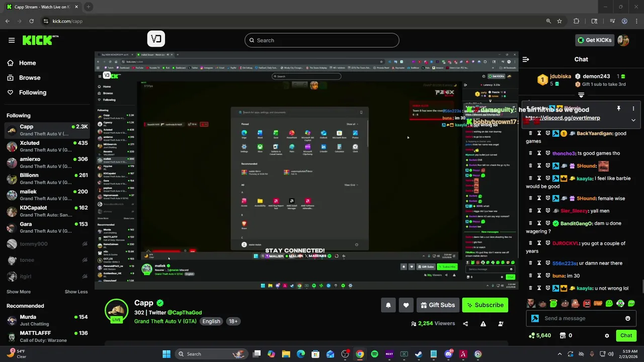
Task: Open Steam from taskbar
Action: pyautogui.click(x=419, y=354)
